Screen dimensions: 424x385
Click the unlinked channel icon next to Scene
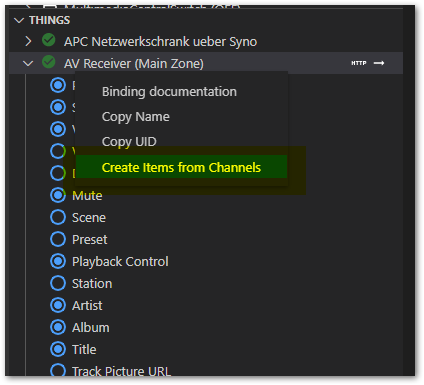pos(58,217)
